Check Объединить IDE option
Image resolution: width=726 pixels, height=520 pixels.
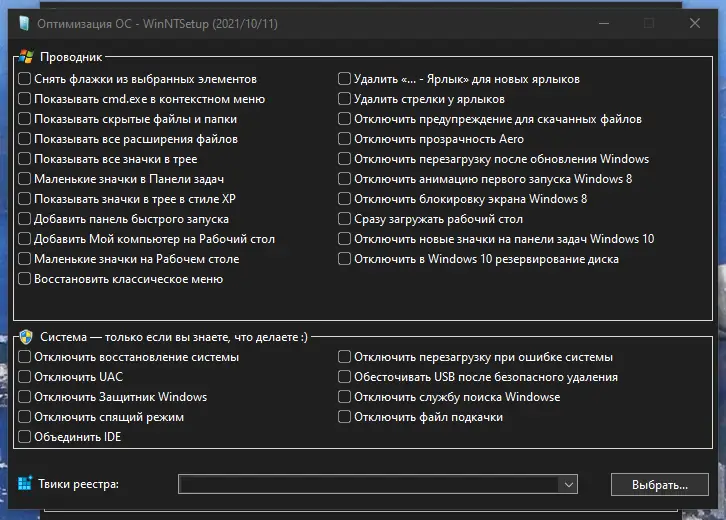click(25, 437)
